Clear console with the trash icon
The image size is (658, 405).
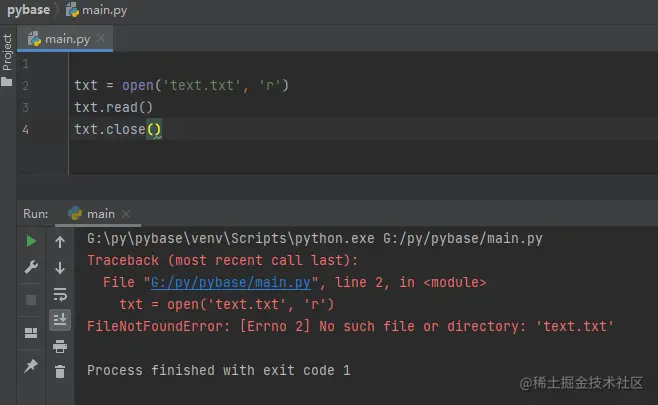click(60, 371)
